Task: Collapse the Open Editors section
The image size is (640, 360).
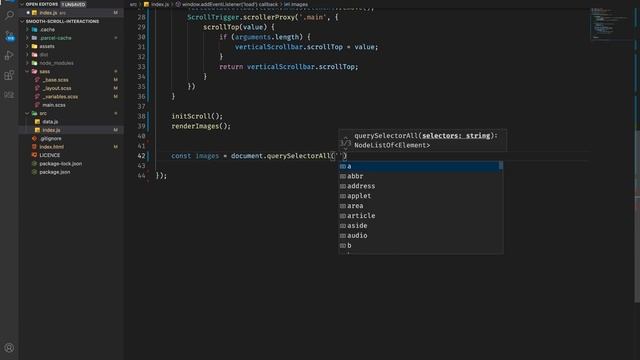Action: coord(22,4)
